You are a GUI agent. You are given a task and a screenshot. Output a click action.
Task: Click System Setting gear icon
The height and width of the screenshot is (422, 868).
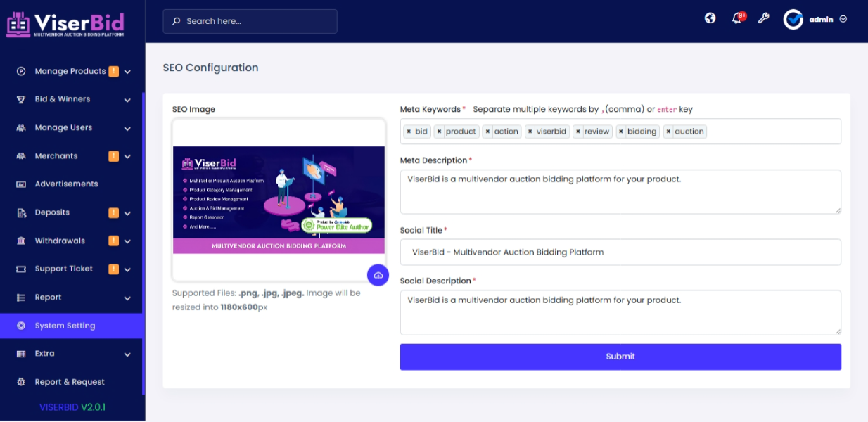click(x=21, y=326)
